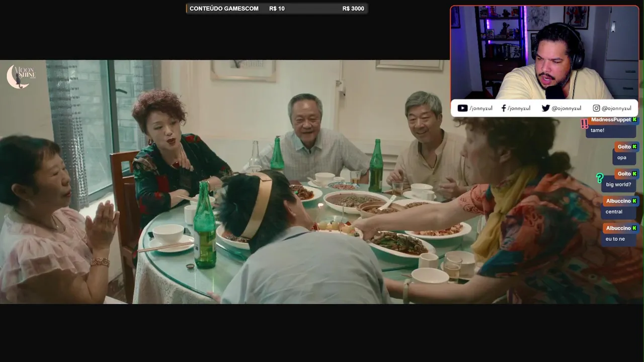Click the Kick badge on Goito's "opa" message

(634, 147)
